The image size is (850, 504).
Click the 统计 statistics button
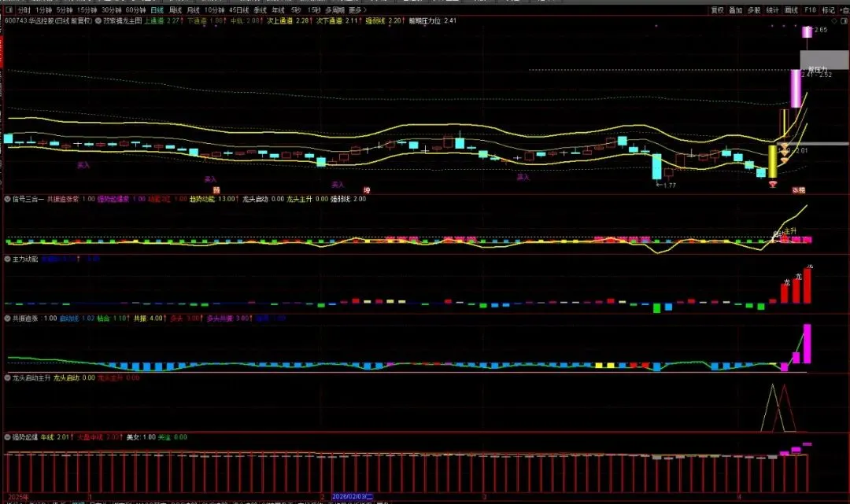[773, 10]
